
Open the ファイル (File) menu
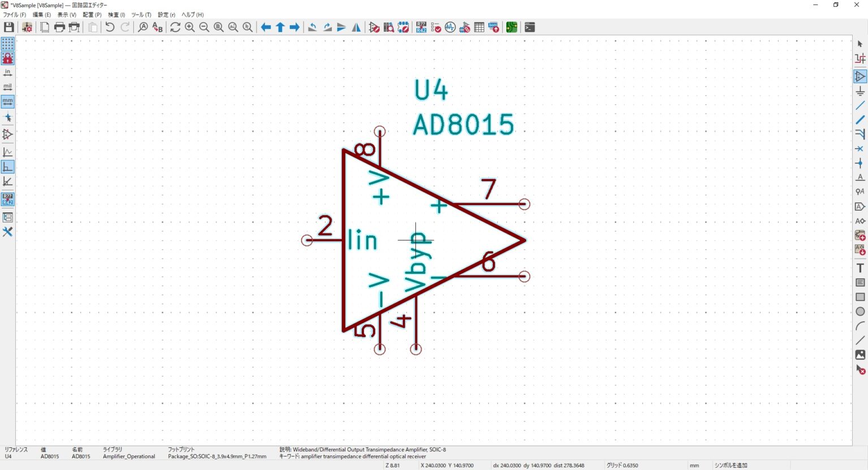pyautogui.click(x=15, y=15)
